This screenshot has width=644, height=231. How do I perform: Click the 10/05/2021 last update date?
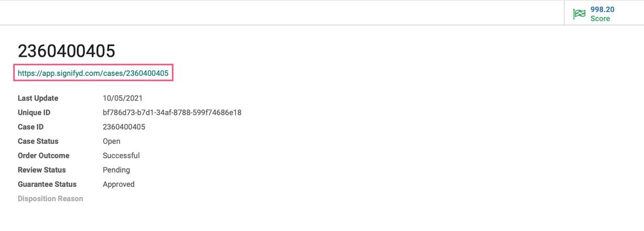click(x=122, y=99)
